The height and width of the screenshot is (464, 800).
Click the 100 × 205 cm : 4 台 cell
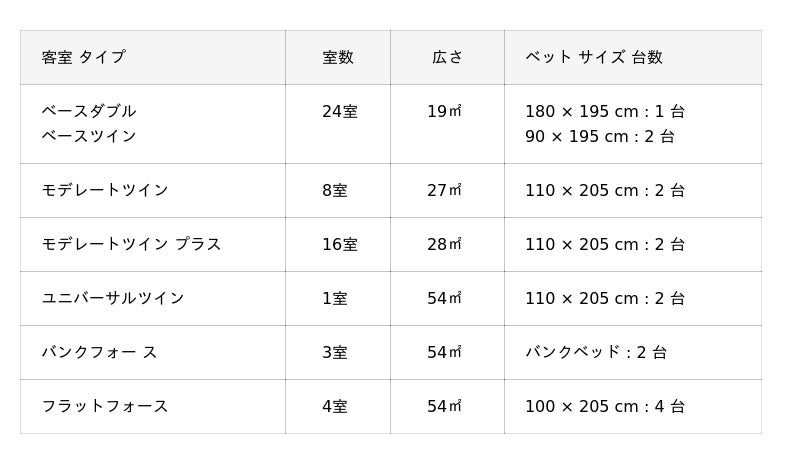pyautogui.click(x=605, y=406)
